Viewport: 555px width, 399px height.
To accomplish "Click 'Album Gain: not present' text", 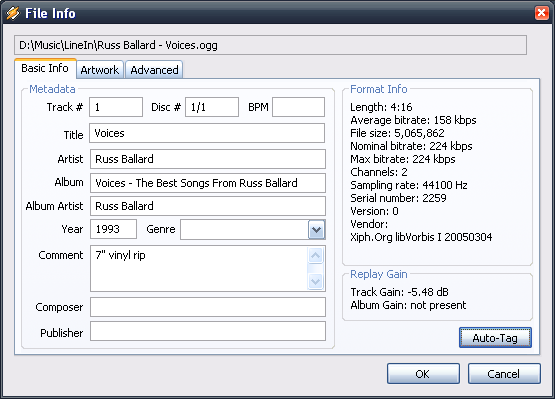I will click(408, 305).
